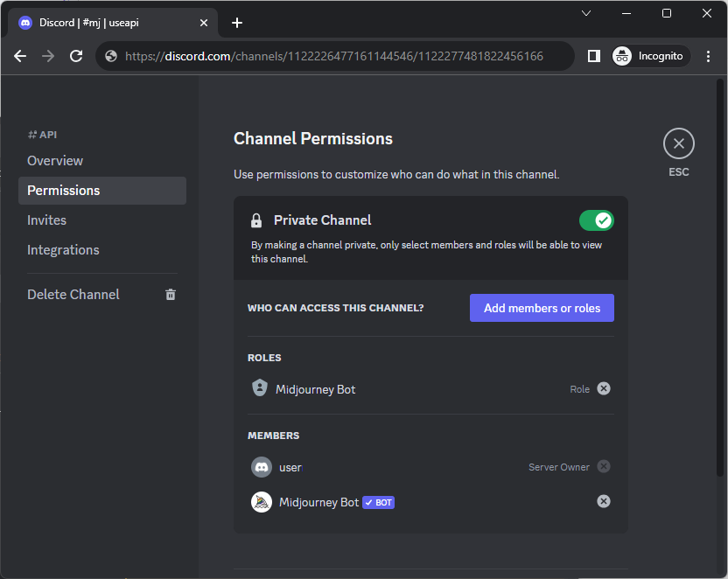
Task: Click the Incognito profile button
Action: (651, 56)
